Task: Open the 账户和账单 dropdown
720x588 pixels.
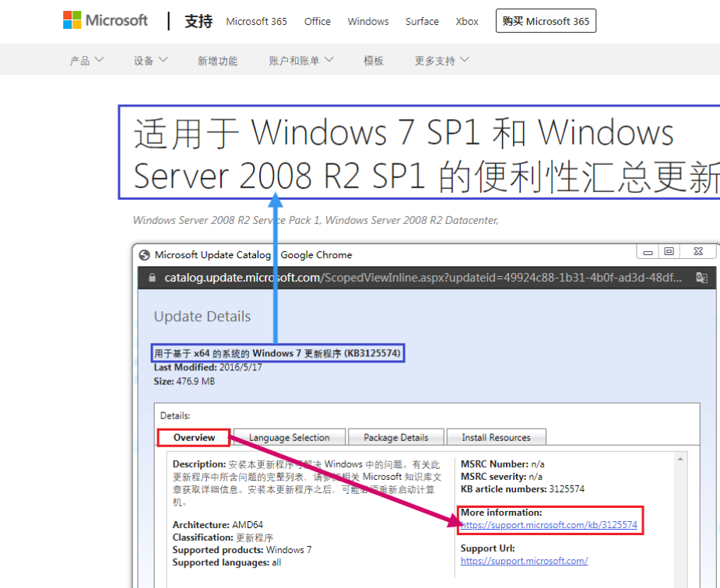Action: coord(300,59)
